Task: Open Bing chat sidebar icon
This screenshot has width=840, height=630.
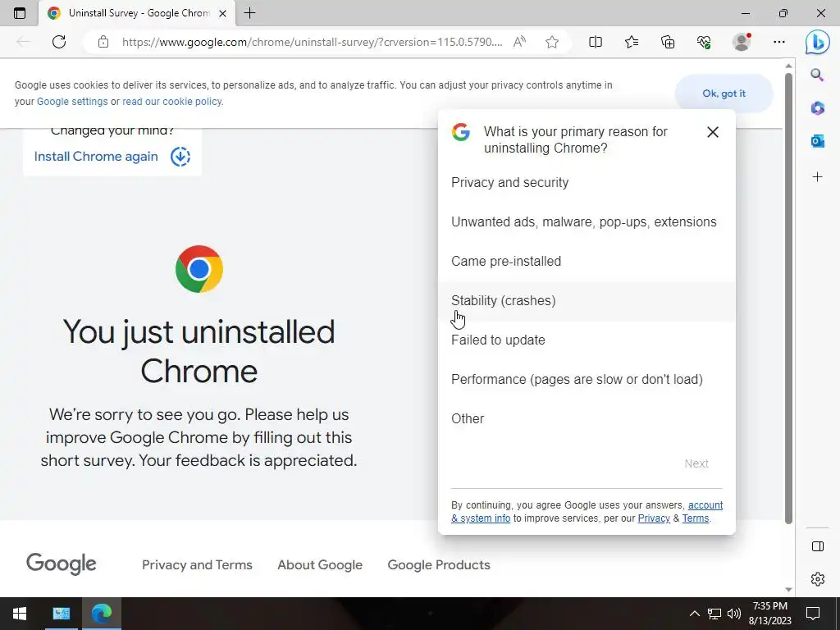Action: [818, 42]
